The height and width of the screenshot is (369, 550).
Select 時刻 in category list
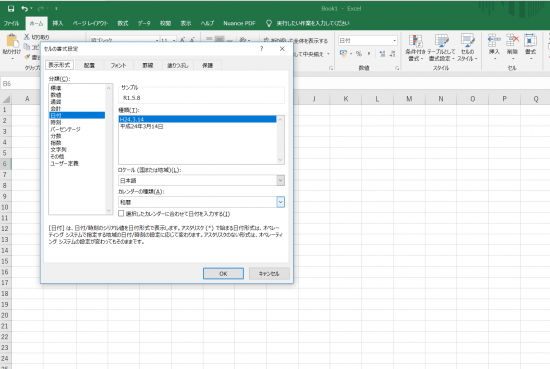tap(77, 122)
